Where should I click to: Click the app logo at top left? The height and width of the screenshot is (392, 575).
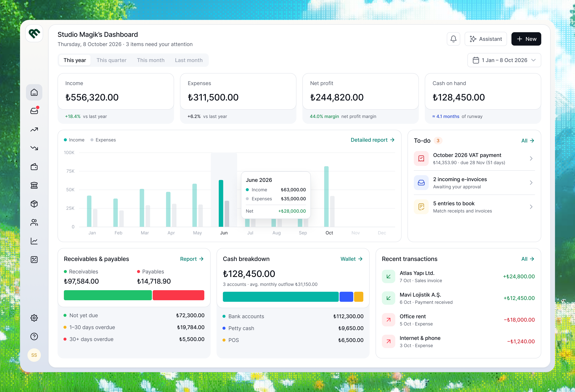pyautogui.click(x=34, y=33)
